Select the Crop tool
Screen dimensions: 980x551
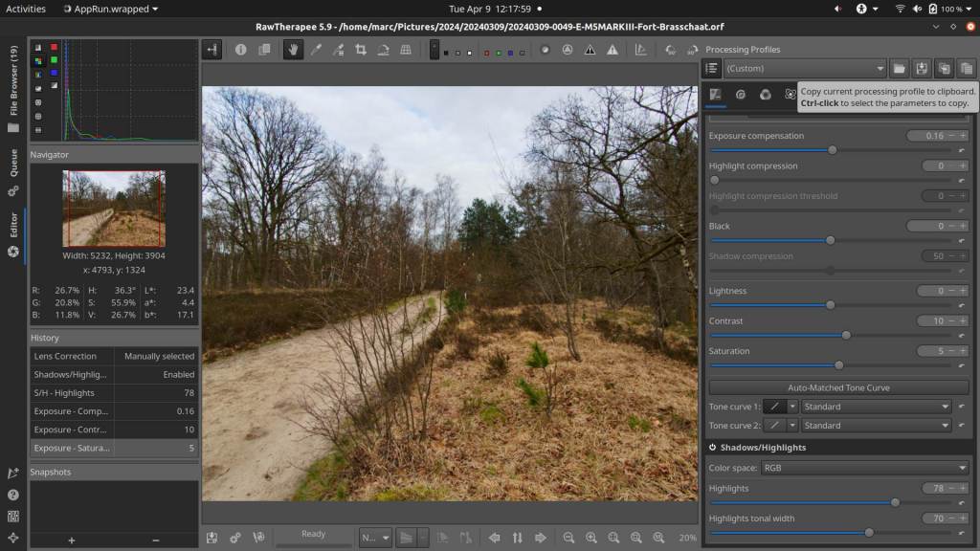[x=361, y=50]
